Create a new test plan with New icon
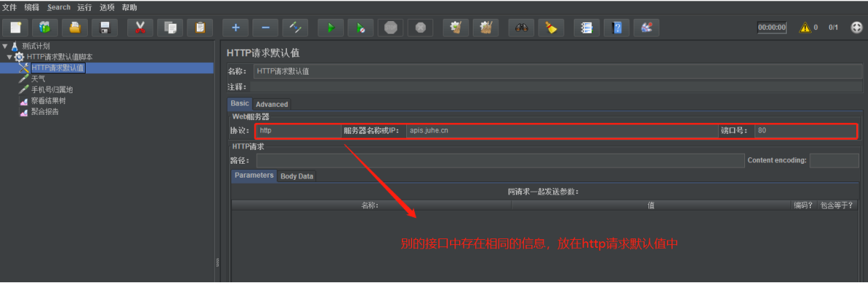Image resolution: width=868 pixels, height=283 pixels. pos(15,27)
